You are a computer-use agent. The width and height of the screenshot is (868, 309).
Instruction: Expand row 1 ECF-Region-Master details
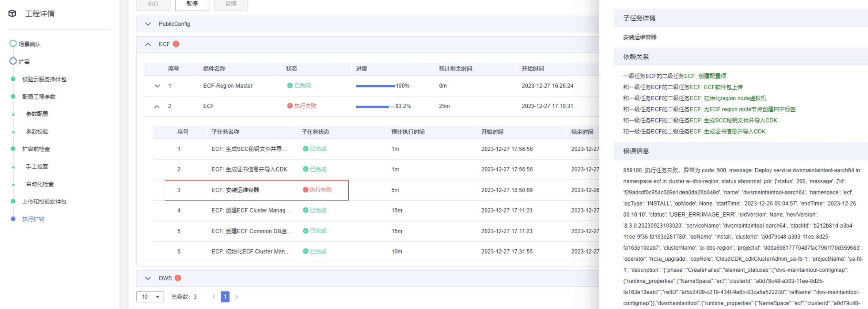tap(157, 86)
